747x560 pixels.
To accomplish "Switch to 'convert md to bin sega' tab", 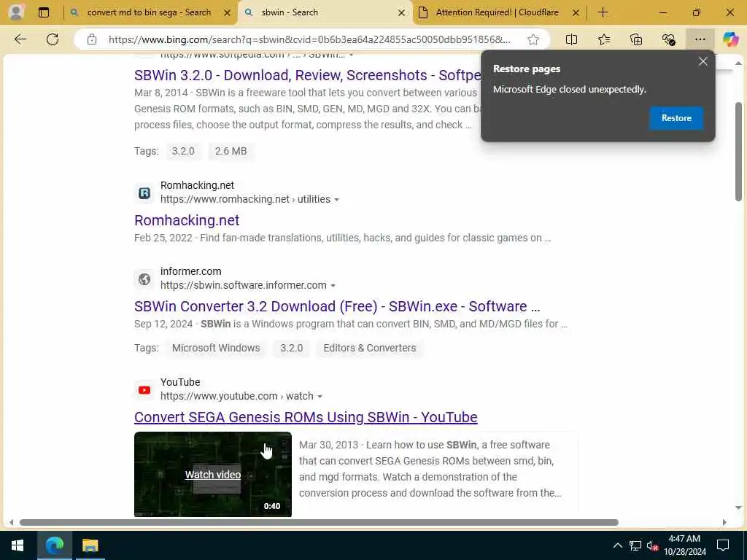I will [149, 12].
